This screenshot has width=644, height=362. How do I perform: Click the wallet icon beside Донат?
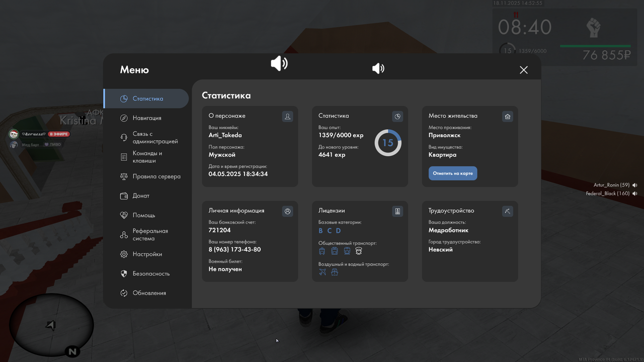tap(124, 196)
